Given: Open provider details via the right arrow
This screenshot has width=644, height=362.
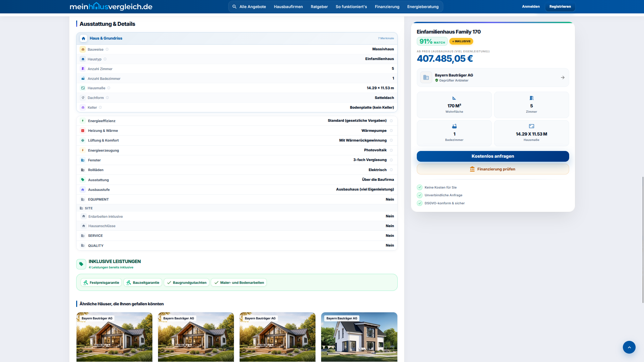Looking at the screenshot, I should point(562,77).
